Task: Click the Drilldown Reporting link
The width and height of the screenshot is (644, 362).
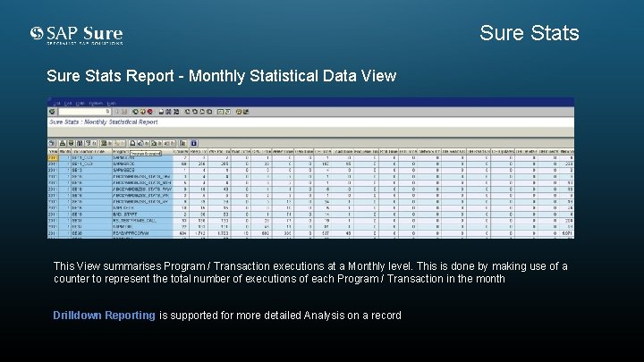Action: 105,316
